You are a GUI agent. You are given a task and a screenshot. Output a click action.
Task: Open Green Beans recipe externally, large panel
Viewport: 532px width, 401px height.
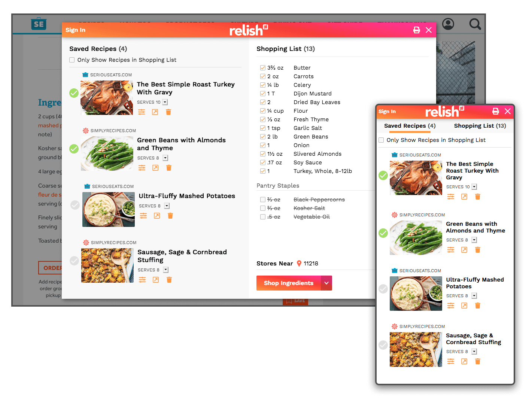[155, 168]
